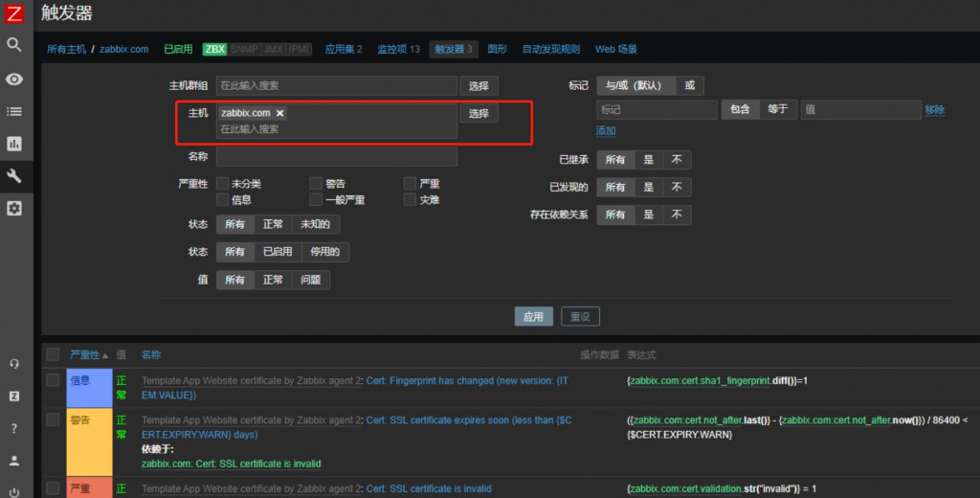The height and width of the screenshot is (498, 980).
Task: Open the dependency zabbix.com: Cert: SSL certificate is invalid
Action: click(x=231, y=464)
